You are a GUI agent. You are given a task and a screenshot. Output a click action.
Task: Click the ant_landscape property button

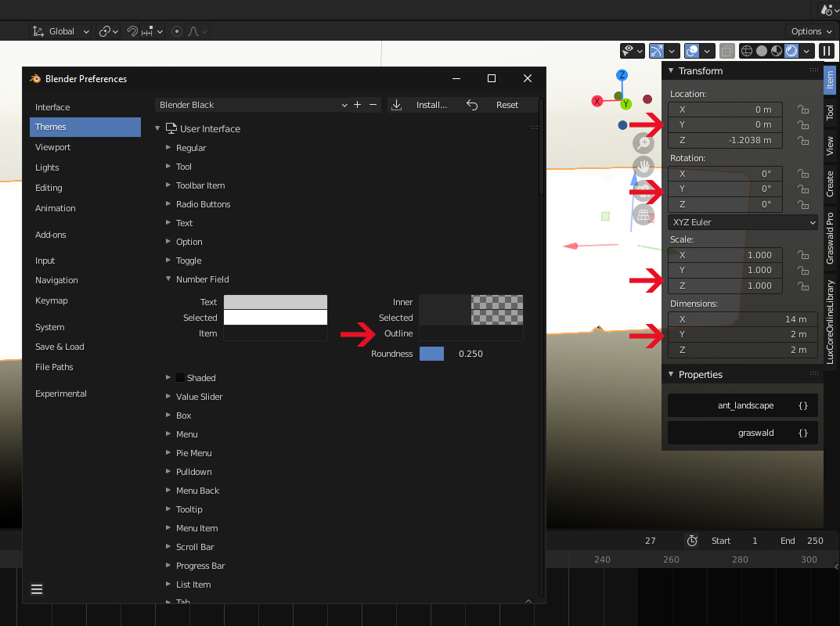point(742,405)
